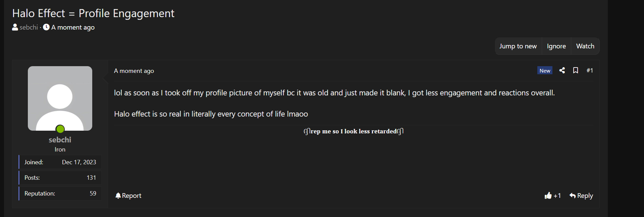Open sebchi's profile from the thread header
Image resolution: width=644 pixels, height=217 pixels.
click(x=29, y=27)
